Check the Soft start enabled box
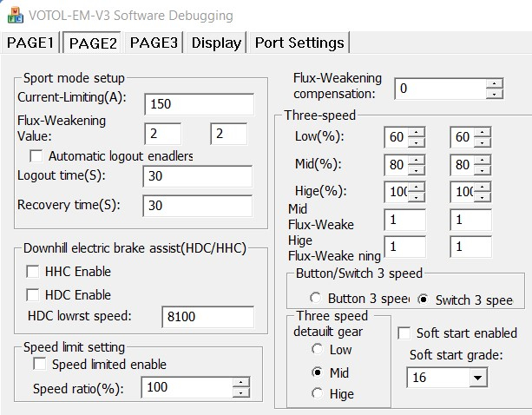This screenshot has width=532, height=415. click(404, 333)
